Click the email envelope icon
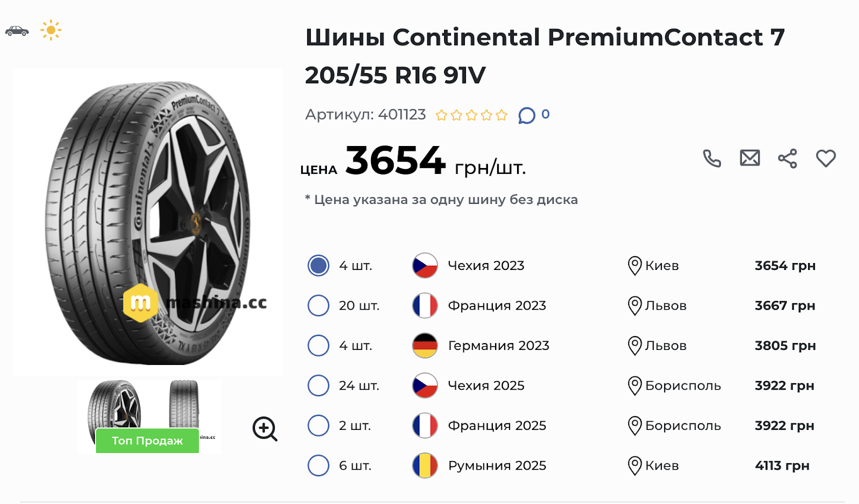 click(749, 158)
